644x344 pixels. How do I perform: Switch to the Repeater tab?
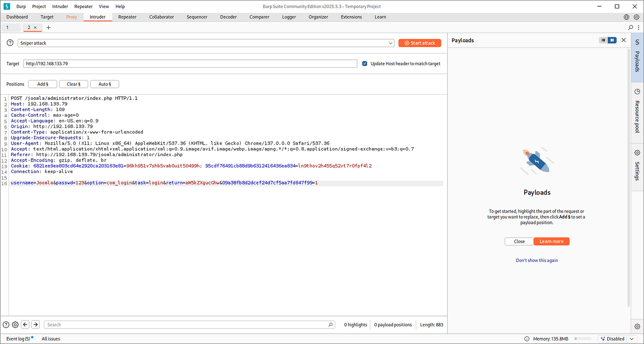pyautogui.click(x=127, y=17)
